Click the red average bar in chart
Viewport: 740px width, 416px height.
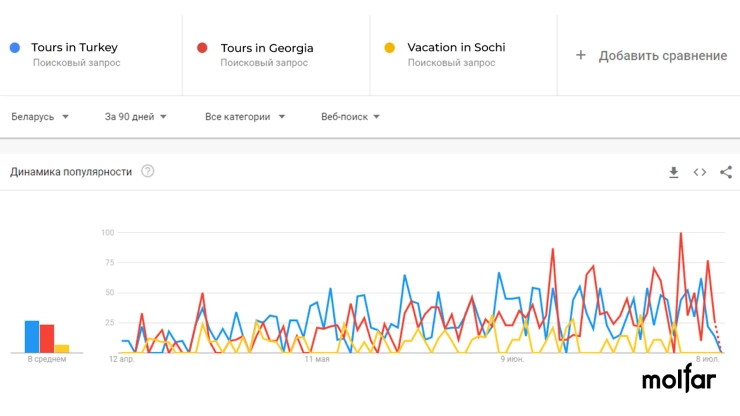[47, 339]
